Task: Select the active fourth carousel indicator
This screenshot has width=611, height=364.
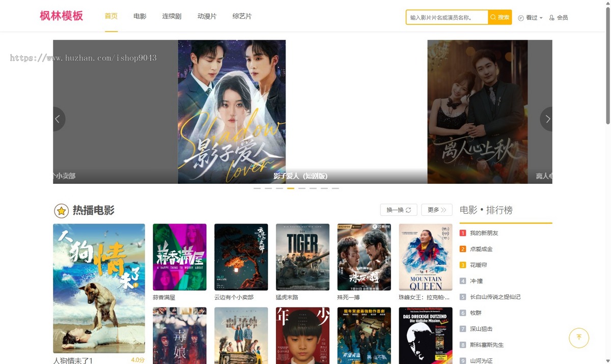Action: pyautogui.click(x=291, y=188)
